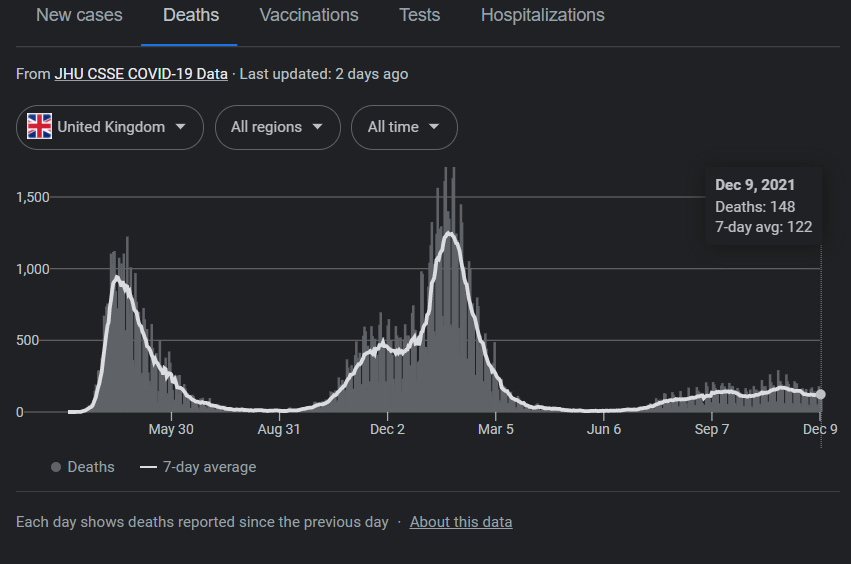The image size is (851, 564).
Task: Open the JHU CSSE COVID-19 Data link
Action: tap(141, 74)
